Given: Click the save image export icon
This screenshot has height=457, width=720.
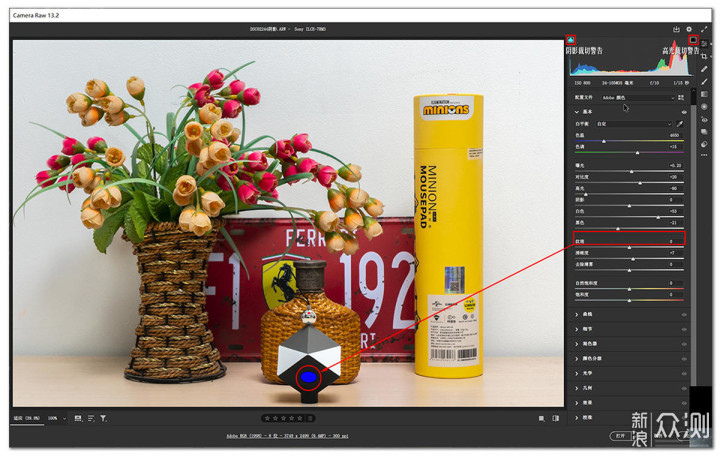Looking at the screenshot, I should coord(676,29).
